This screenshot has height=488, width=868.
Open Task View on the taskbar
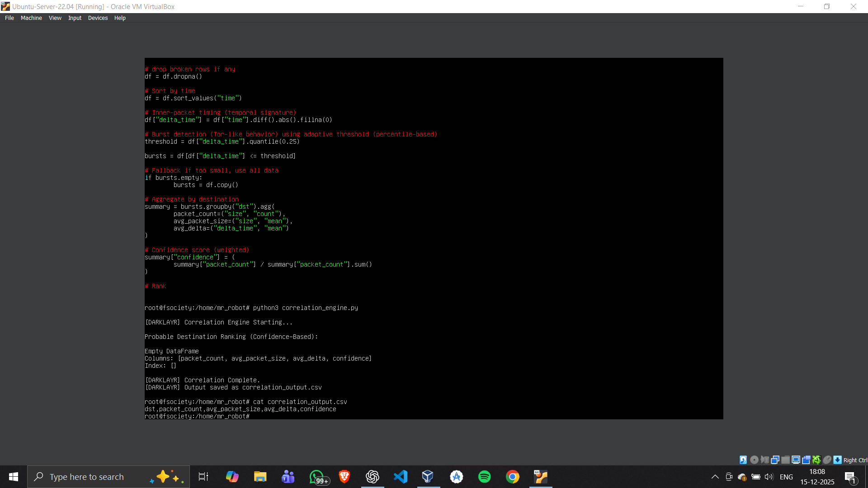[203, 477]
